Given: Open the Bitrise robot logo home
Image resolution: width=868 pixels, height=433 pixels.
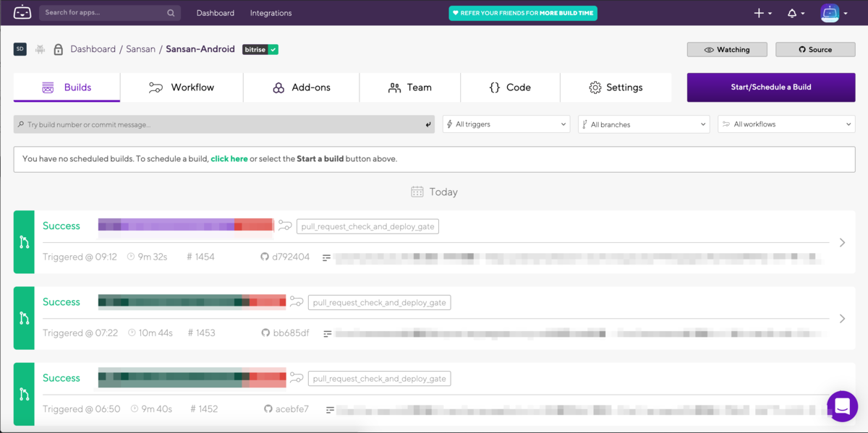Looking at the screenshot, I should point(22,13).
